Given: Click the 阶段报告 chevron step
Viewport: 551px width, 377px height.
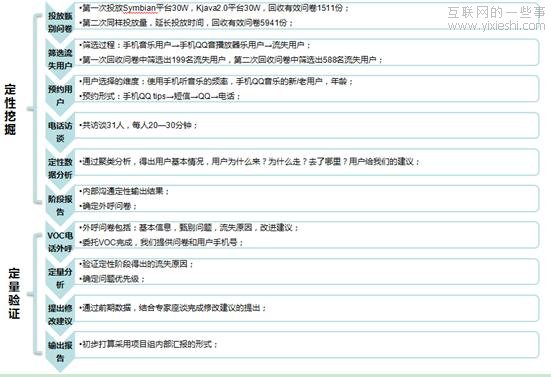Looking at the screenshot, I should (x=60, y=205).
